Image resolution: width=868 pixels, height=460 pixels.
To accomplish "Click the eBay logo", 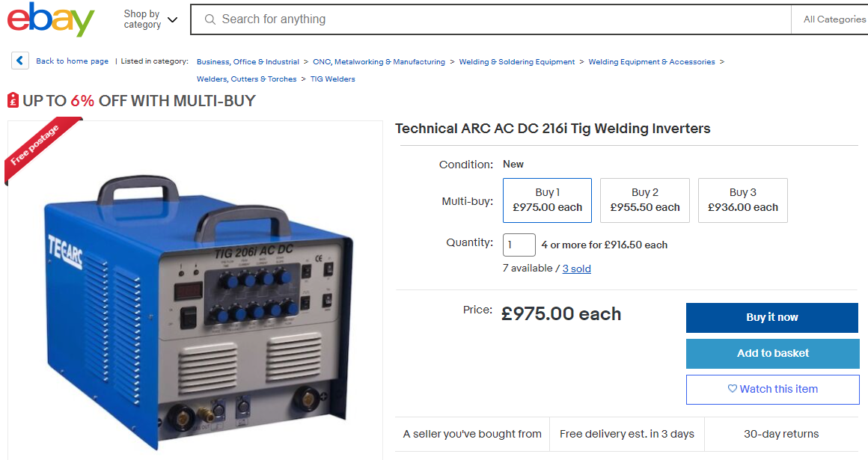I will [x=51, y=19].
